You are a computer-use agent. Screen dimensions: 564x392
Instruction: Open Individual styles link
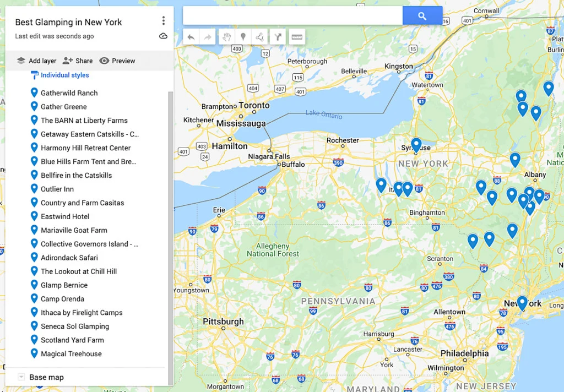pos(65,75)
